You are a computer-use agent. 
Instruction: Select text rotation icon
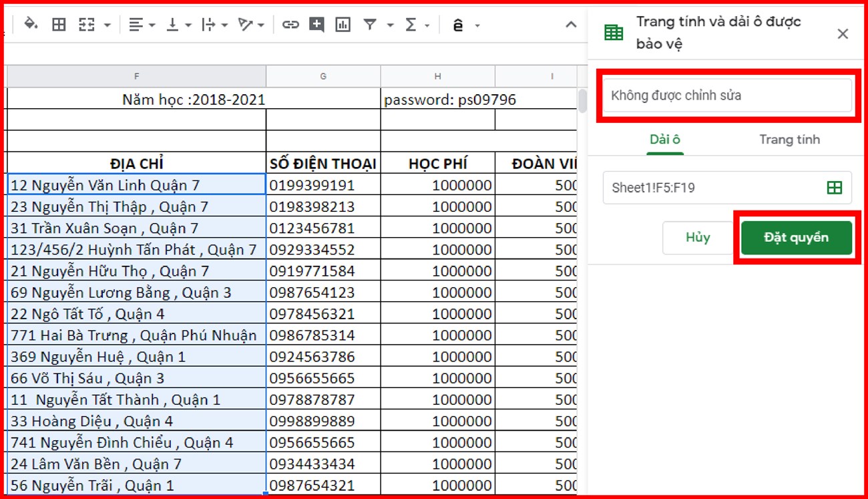point(245,25)
